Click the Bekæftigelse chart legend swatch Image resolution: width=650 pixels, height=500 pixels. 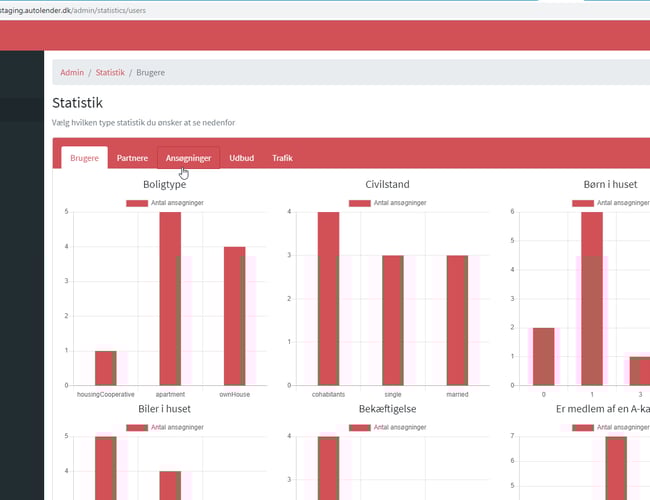(x=360, y=427)
